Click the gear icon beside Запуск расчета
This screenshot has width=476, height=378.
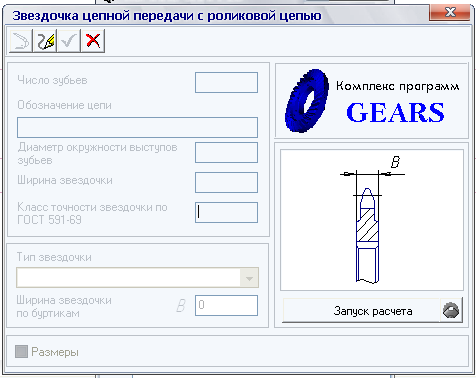tap(451, 311)
